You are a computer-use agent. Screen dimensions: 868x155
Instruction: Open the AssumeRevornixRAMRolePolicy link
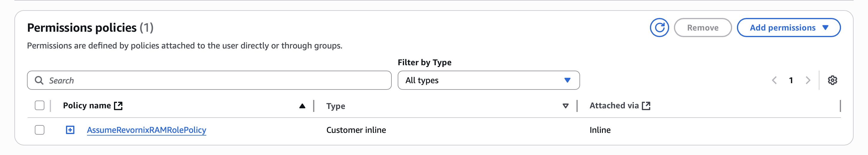point(147,130)
